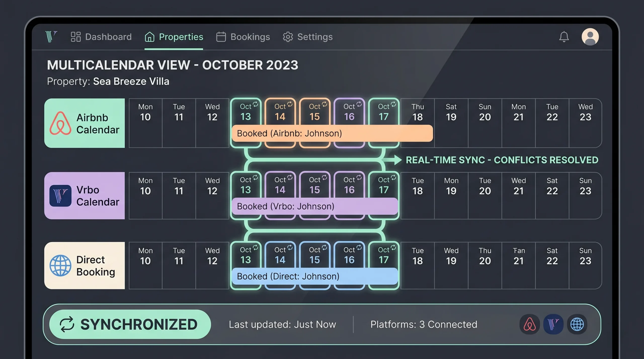The image size is (644, 359).
Task: Open the user profile avatar
Action: click(590, 37)
